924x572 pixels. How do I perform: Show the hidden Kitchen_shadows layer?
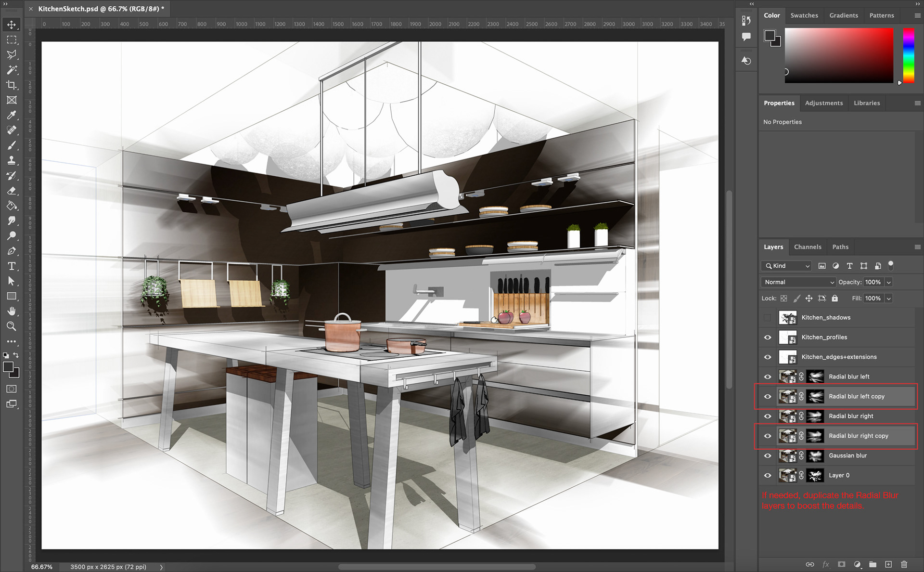[x=768, y=318]
